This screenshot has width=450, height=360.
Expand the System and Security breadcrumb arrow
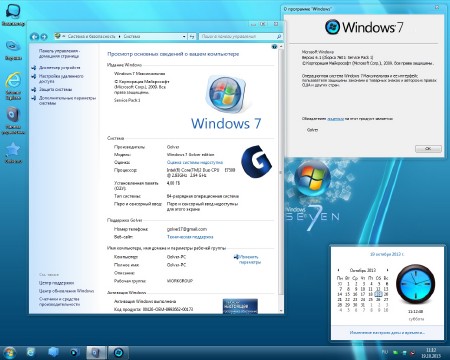tap(119, 36)
